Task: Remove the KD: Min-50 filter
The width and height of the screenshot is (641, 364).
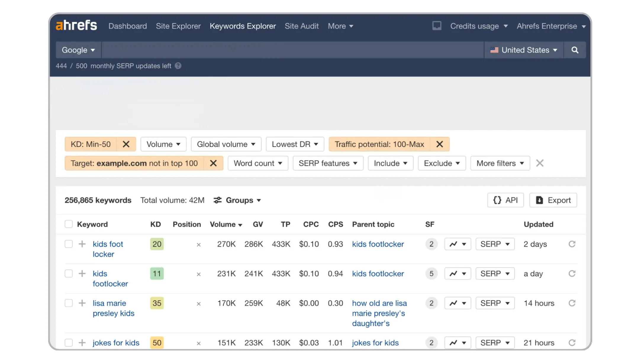Action: (126, 144)
